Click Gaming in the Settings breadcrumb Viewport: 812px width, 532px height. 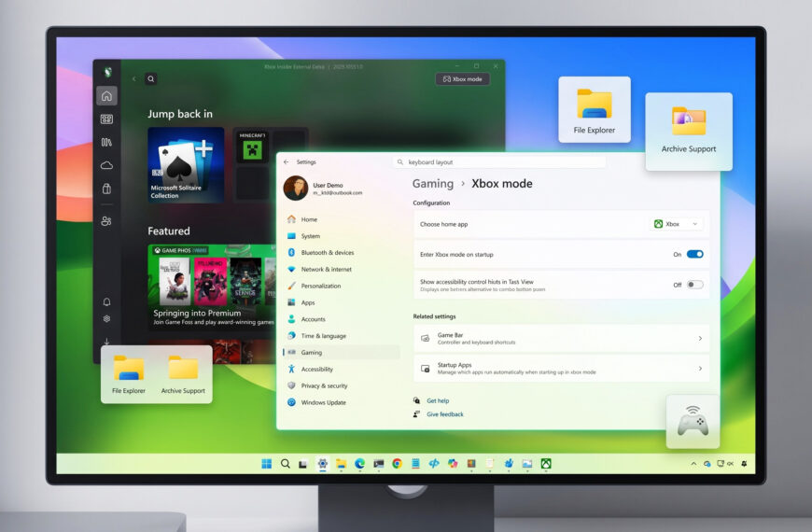tap(433, 183)
